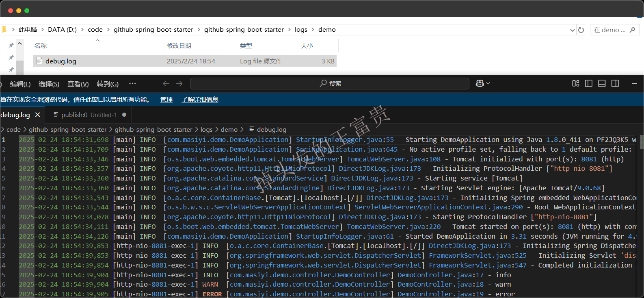Screen dimensions: 644x298
Task: Click the 管理 link in restricted mode banner
Action: point(166,100)
